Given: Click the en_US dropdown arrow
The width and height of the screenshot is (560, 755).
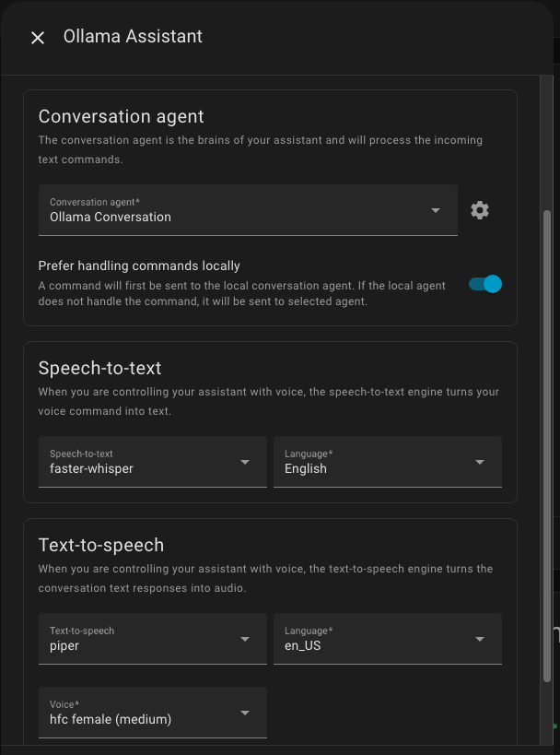Looking at the screenshot, I should click(x=480, y=639).
